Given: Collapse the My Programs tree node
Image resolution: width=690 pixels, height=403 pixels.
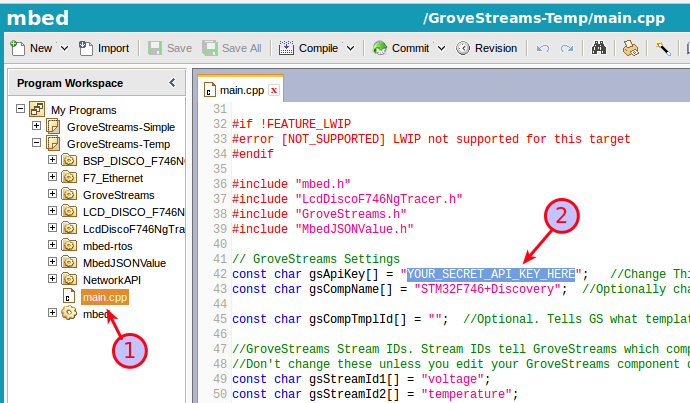Looking at the screenshot, I should pos(20,109).
